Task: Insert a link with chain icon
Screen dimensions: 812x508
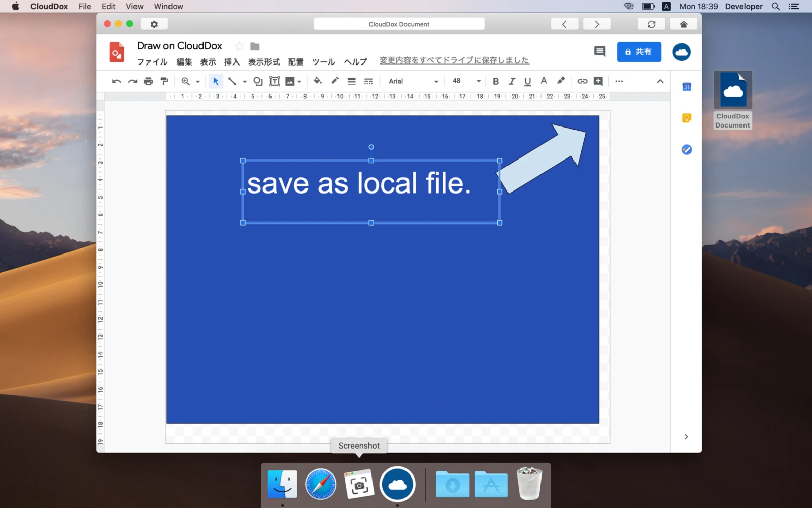Action: pos(582,81)
